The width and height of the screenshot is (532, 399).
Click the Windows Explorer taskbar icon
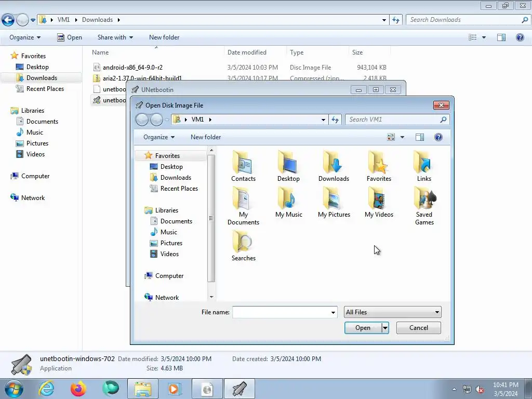click(x=142, y=389)
